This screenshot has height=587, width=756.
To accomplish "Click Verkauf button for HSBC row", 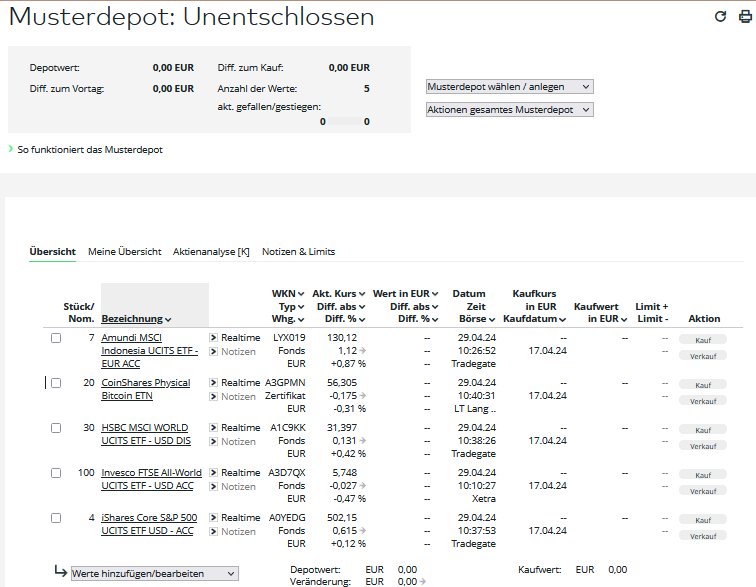I will coord(703,446).
